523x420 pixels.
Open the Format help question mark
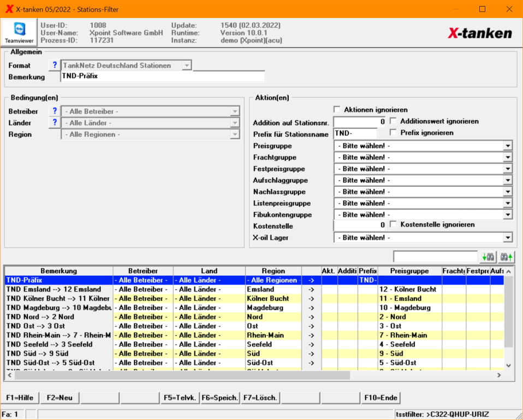click(55, 65)
